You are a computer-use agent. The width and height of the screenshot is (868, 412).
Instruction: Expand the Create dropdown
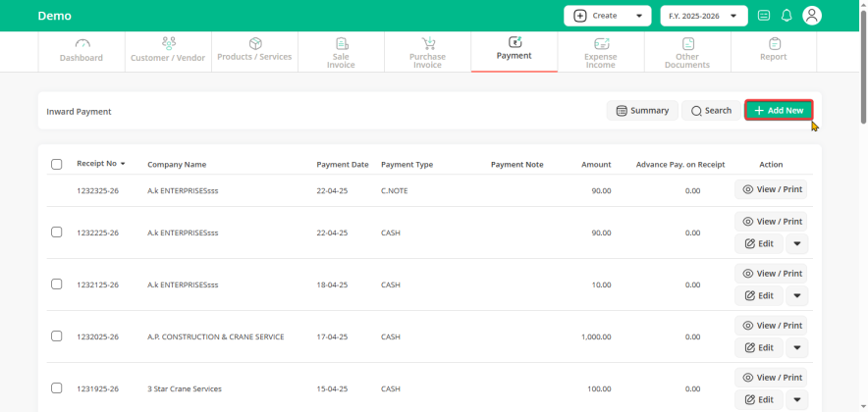607,16
